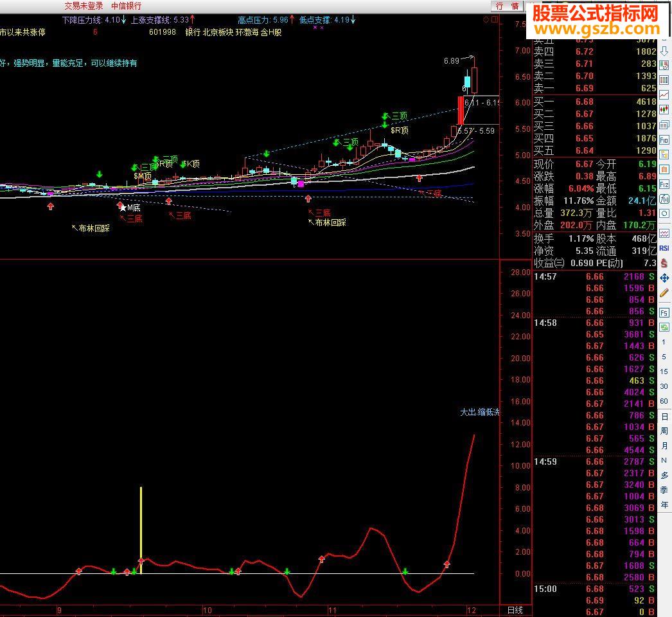Click the F10 company info icon
672x617 pixels.
tap(664, 139)
